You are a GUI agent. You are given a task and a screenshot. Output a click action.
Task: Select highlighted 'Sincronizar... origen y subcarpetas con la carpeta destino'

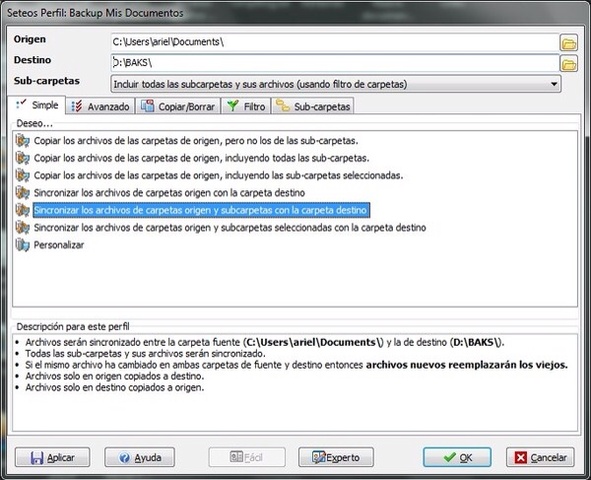(201, 210)
